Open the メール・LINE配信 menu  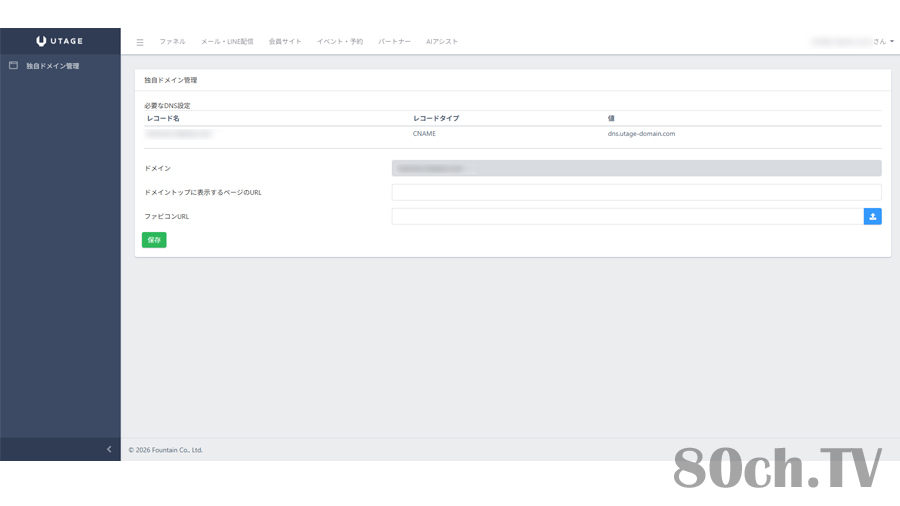[x=227, y=42]
